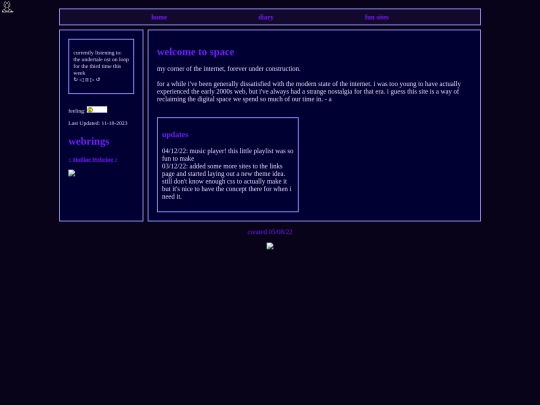The width and height of the screenshot is (540, 405).
Task: Click the 'welcome to space' heading
Action: (x=196, y=52)
